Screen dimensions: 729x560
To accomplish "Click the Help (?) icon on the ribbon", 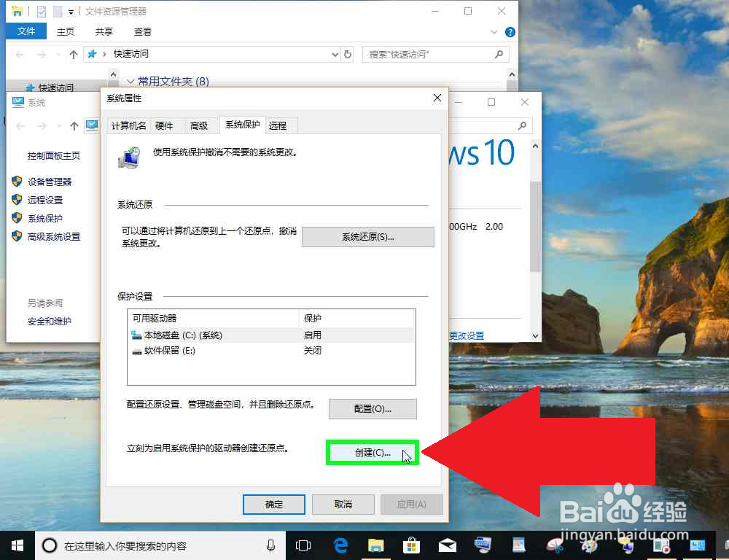I will (x=510, y=32).
